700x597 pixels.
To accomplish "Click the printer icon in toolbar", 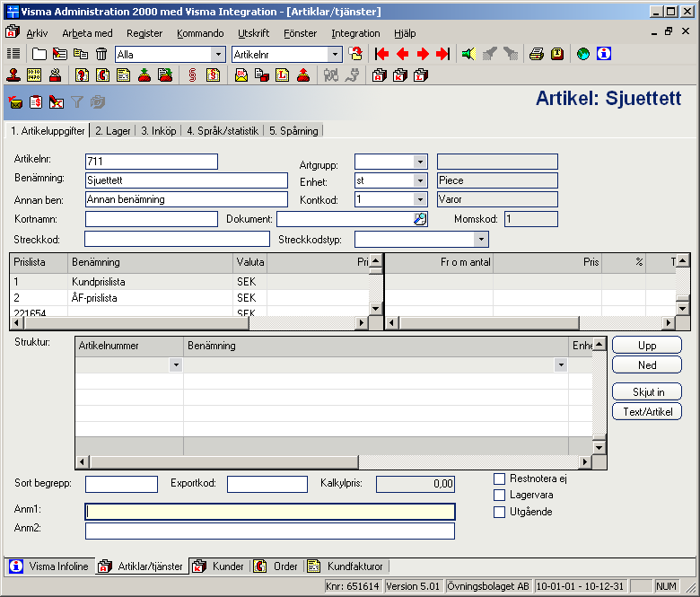I will coord(536,54).
